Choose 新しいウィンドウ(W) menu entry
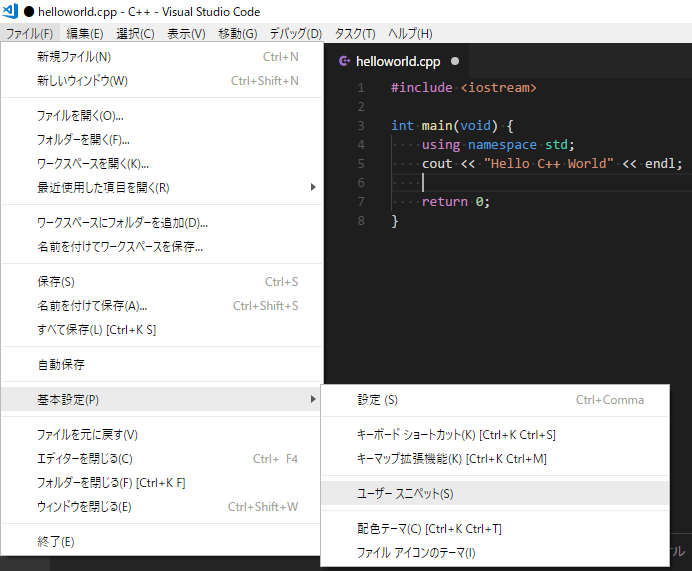The image size is (692, 571). point(162,81)
